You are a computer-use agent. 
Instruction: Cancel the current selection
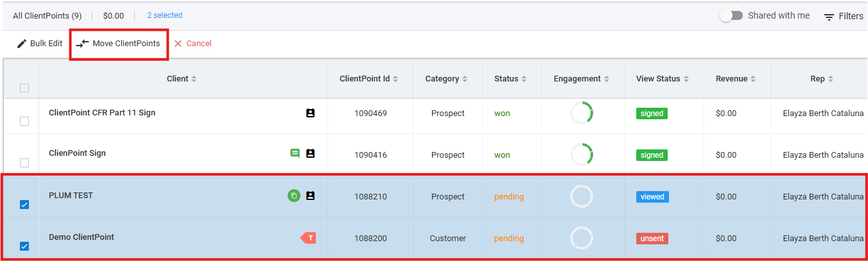coord(193,44)
